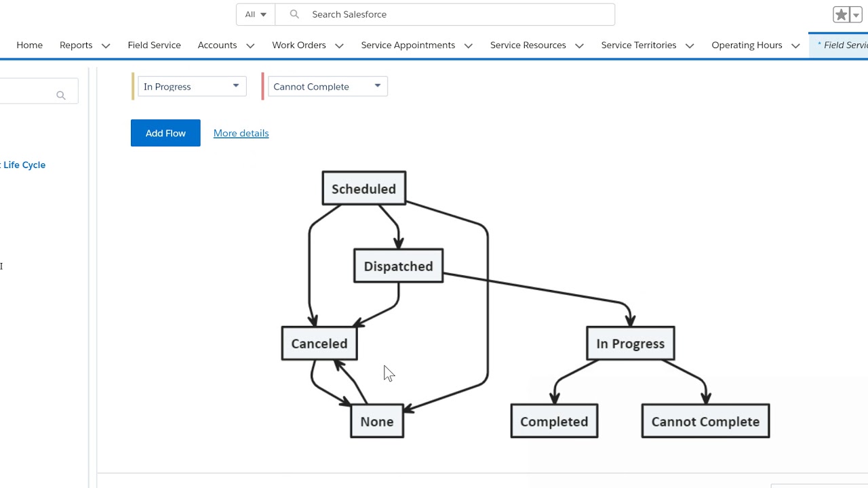The image size is (868, 488).
Task: Open the Work Orders tab
Action: 299,45
